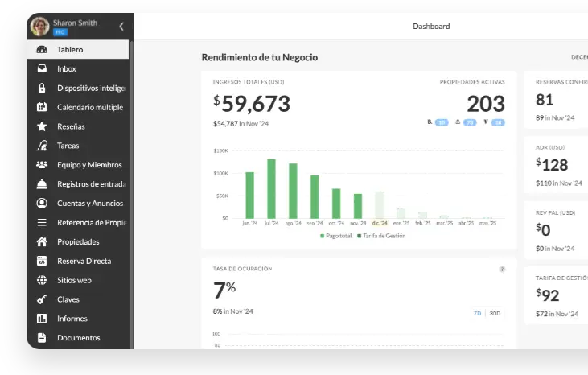Switch occupancy chart to 7D

477,313
